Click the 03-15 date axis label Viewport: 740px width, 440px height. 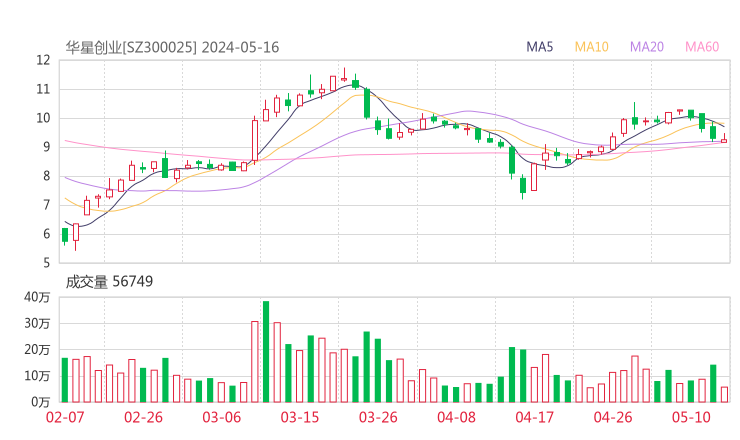[300, 417]
